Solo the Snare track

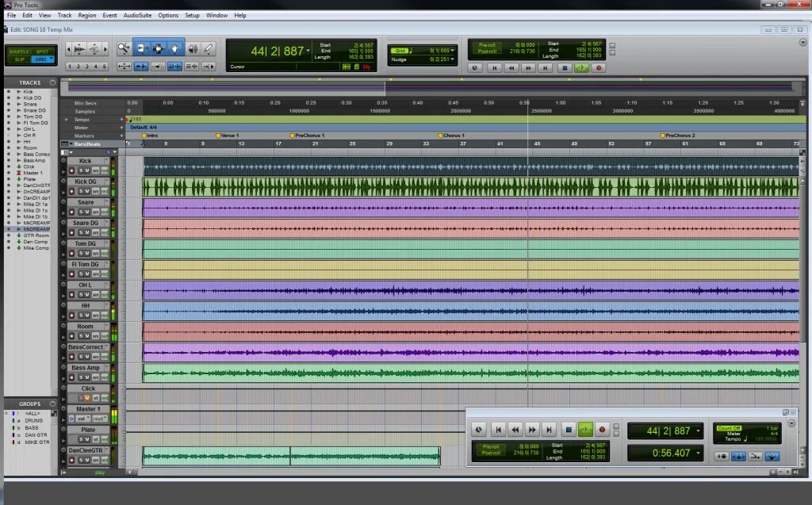(80, 212)
